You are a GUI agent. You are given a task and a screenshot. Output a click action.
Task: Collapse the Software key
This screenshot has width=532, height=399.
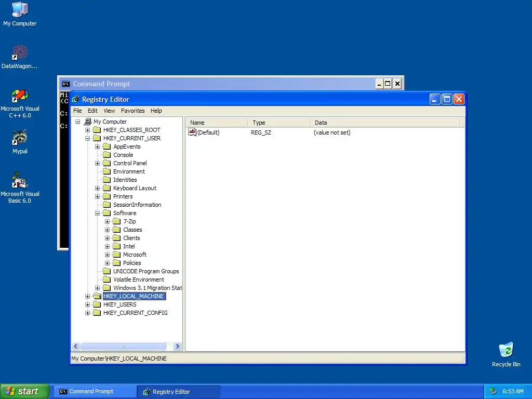click(x=97, y=213)
